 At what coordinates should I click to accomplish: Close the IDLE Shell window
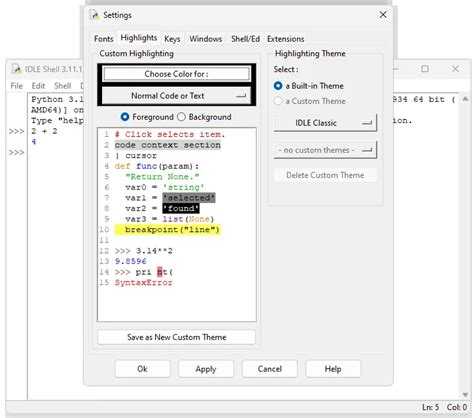455,69
